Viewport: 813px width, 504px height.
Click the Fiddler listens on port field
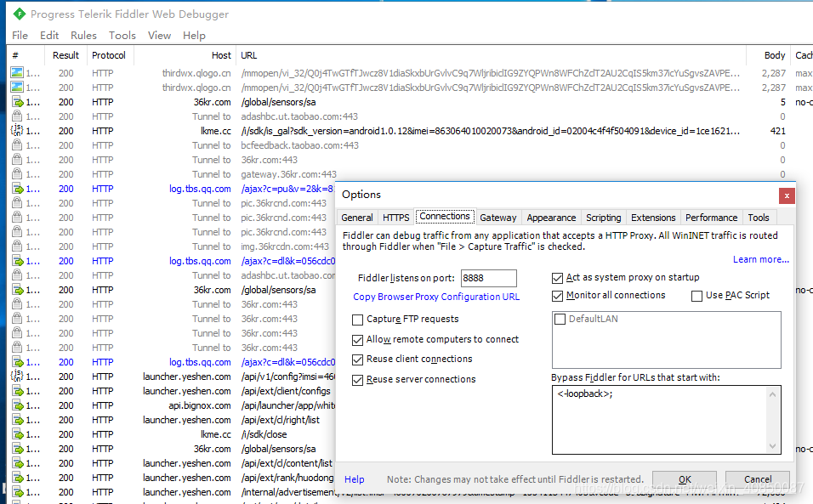pyautogui.click(x=488, y=278)
